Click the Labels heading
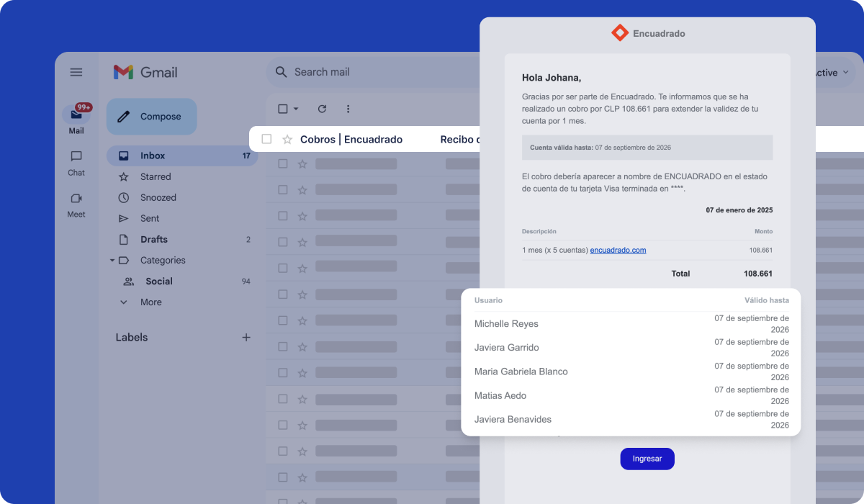The image size is (864, 504). pyautogui.click(x=132, y=337)
